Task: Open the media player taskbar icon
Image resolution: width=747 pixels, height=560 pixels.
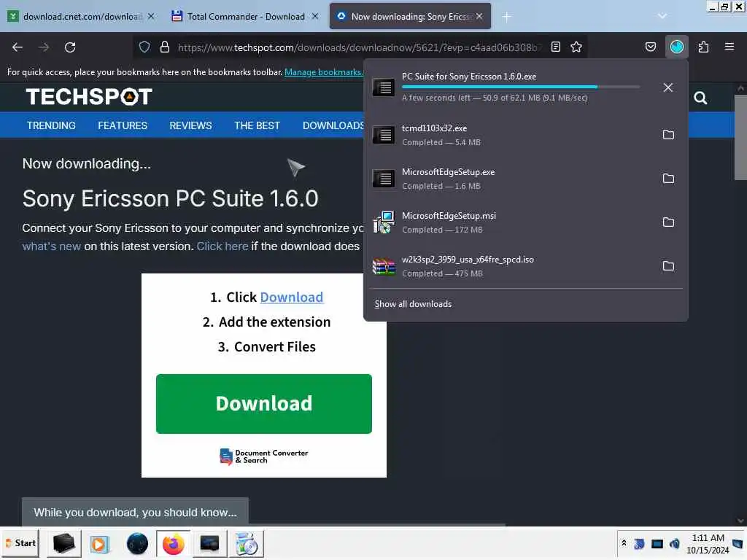Action: pyautogui.click(x=99, y=544)
